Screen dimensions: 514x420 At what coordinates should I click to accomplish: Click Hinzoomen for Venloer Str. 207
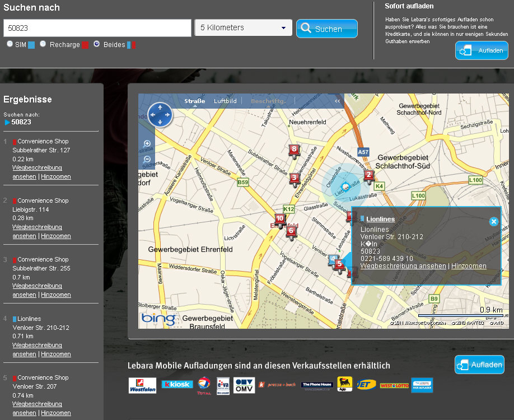point(56,413)
